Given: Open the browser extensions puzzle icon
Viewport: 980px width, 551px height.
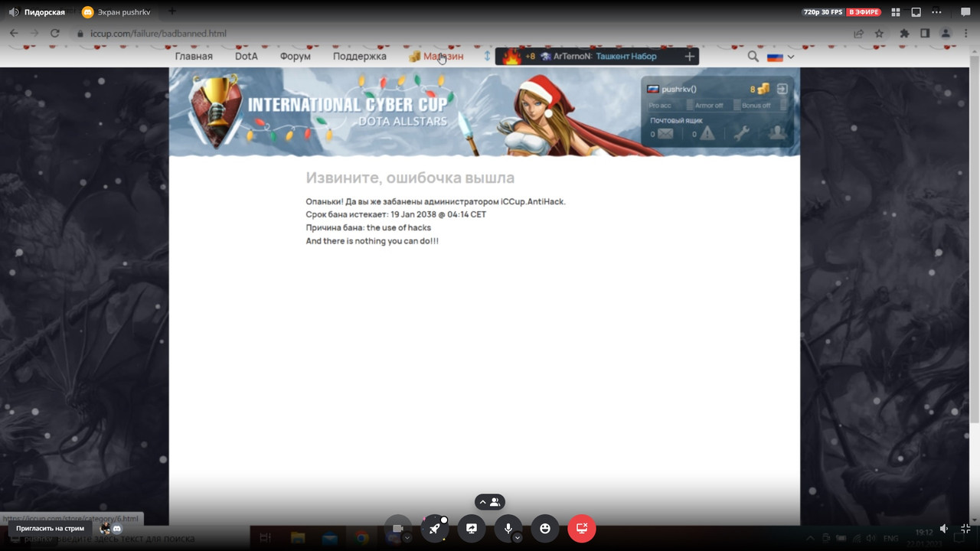Looking at the screenshot, I should coord(905,34).
